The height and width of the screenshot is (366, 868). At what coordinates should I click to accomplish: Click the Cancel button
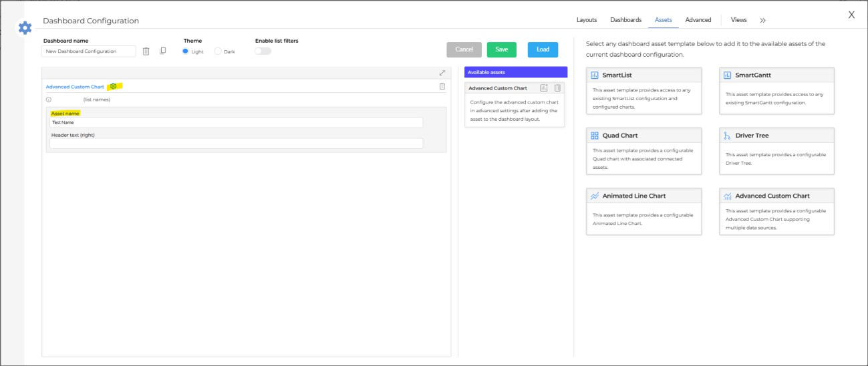pos(464,49)
